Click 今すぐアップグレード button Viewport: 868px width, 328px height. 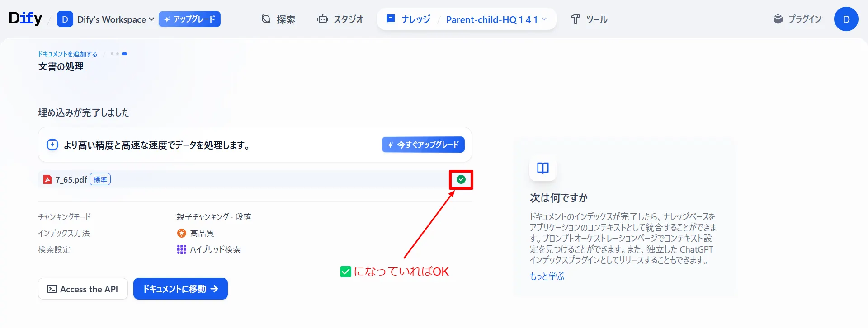pyautogui.click(x=423, y=145)
